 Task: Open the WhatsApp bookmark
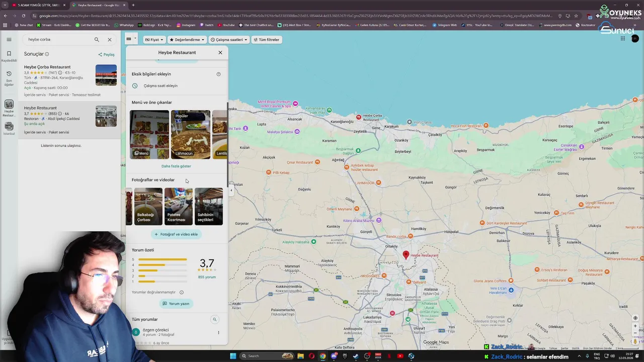pyautogui.click(x=124, y=25)
